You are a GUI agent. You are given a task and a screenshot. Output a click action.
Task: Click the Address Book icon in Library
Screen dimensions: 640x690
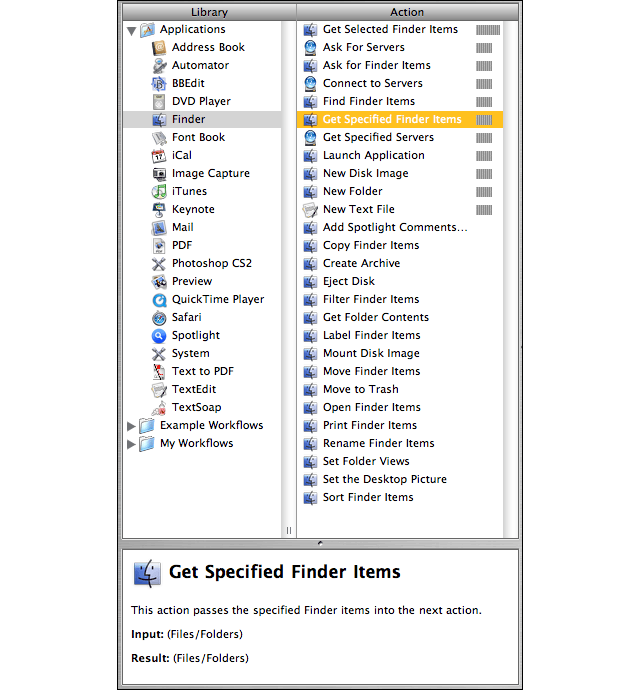click(159, 48)
